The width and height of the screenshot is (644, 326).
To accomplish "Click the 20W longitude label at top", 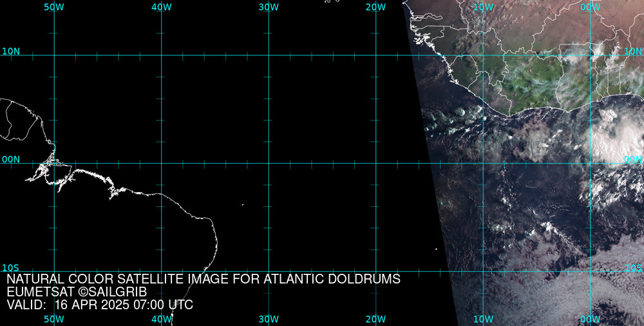I will click(x=376, y=7).
